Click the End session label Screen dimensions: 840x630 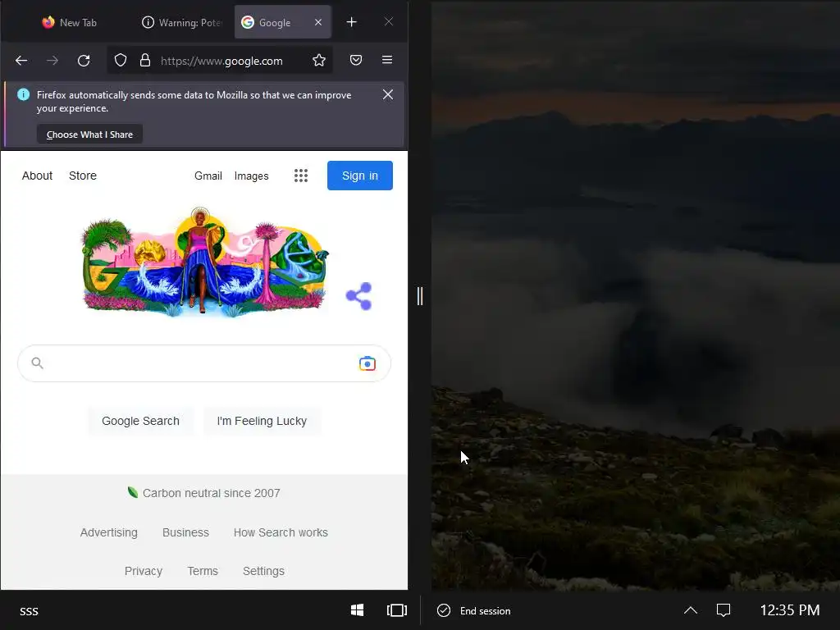pos(486,610)
